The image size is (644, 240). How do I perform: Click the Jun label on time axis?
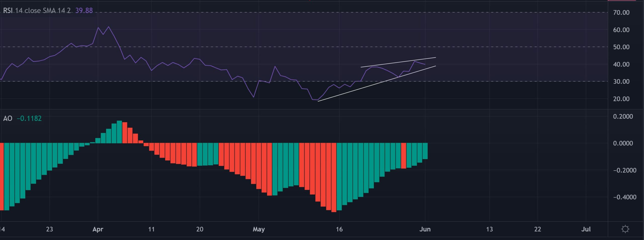(425, 229)
